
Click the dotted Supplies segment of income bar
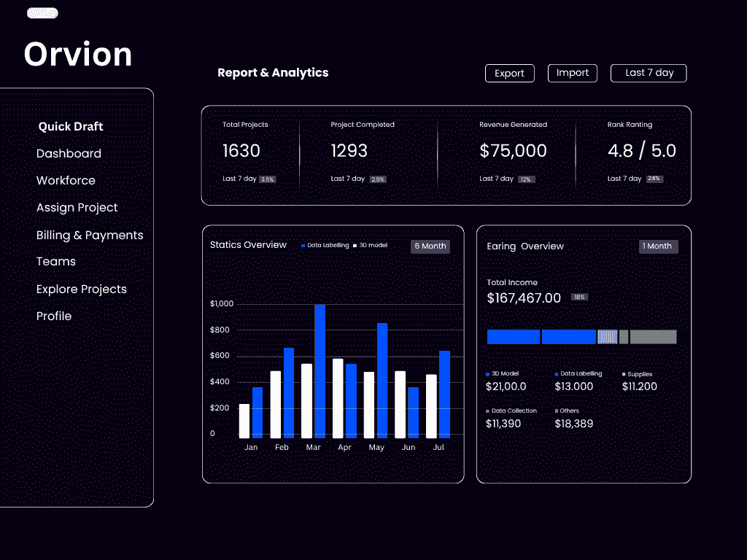click(607, 337)
